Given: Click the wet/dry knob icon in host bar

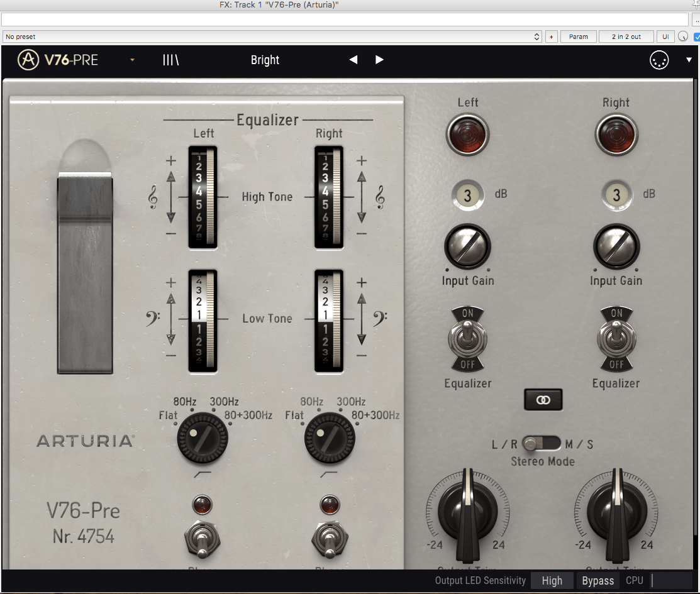Looking at the screenshot, I should tap(683, 36).
